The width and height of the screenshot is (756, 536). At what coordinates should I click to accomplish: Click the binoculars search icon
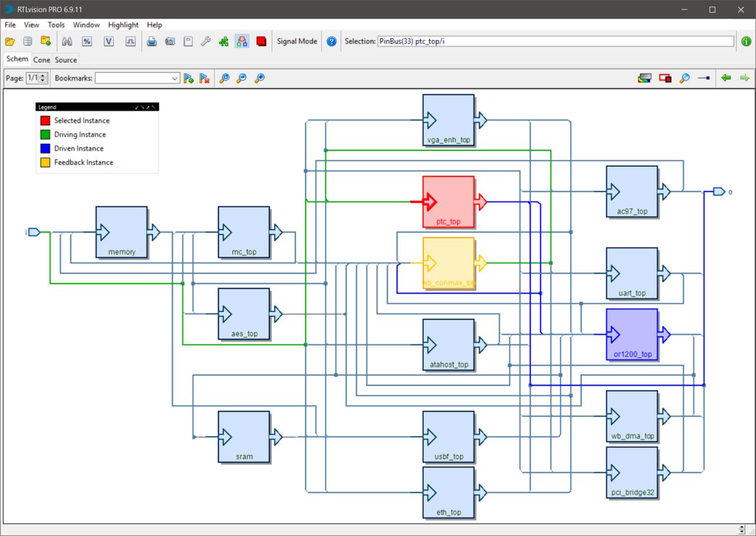coord(67,41)
